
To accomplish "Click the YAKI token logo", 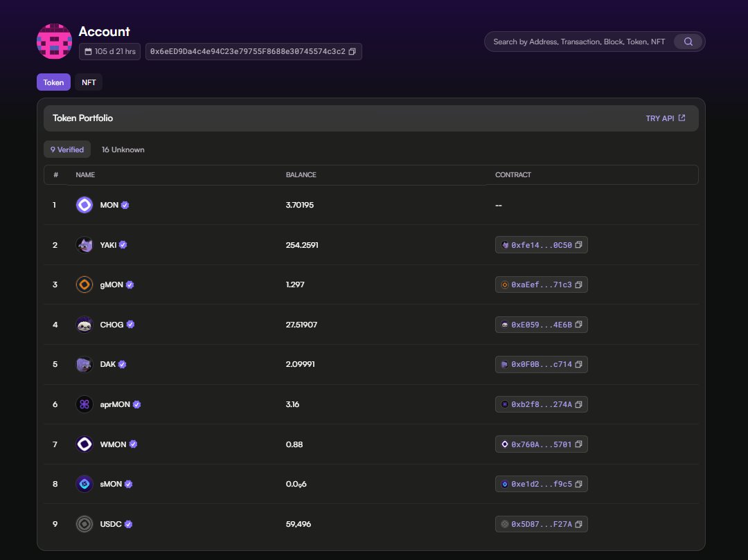I will pyautogui.click(x=84, y=245).
